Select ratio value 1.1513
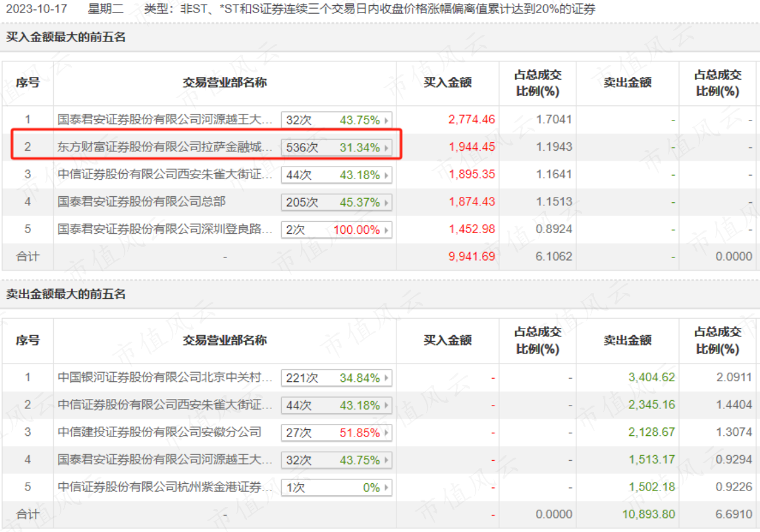Image resolution: width=760 pixels, height=532 pixels. click(554, 201)
